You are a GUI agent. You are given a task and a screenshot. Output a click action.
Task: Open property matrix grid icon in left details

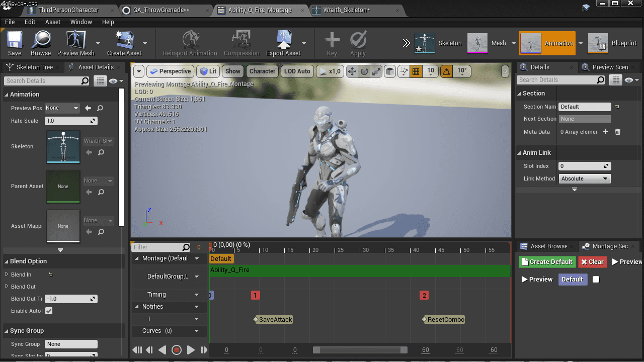100,81
